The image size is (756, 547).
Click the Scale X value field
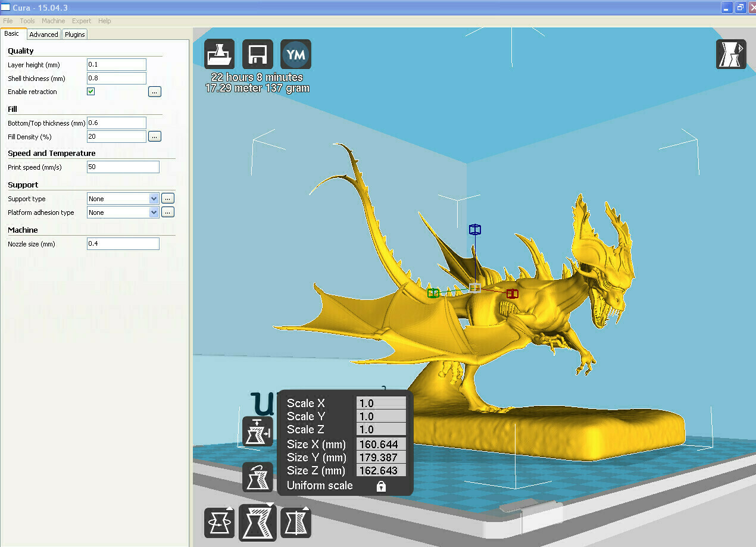pos(381,403)
